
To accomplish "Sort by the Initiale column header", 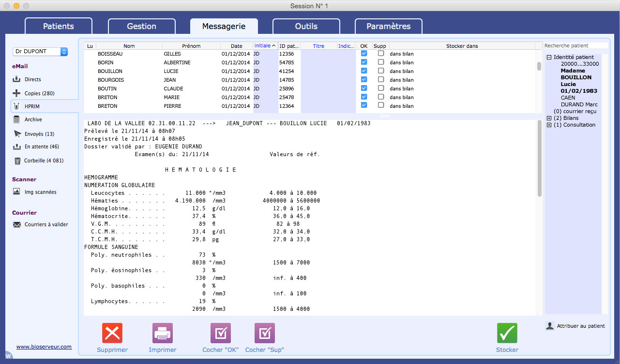I will [x=265, y=46].
